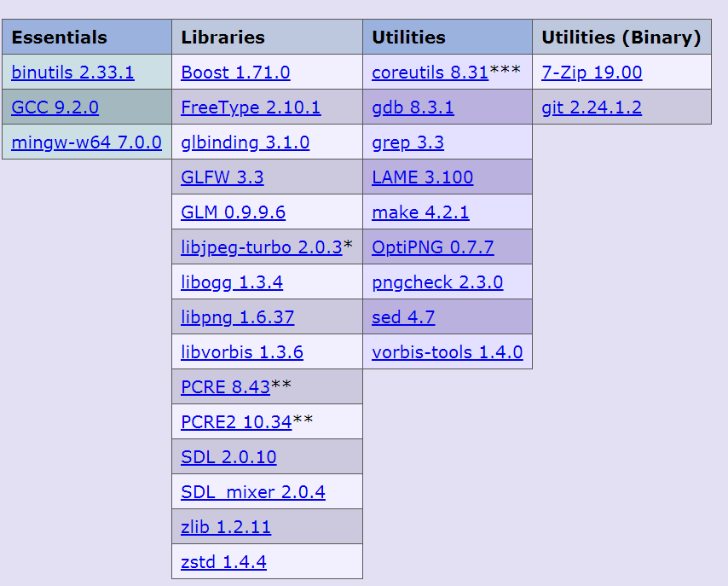Click the Utilities (Binary) column header

click(622, 37)
